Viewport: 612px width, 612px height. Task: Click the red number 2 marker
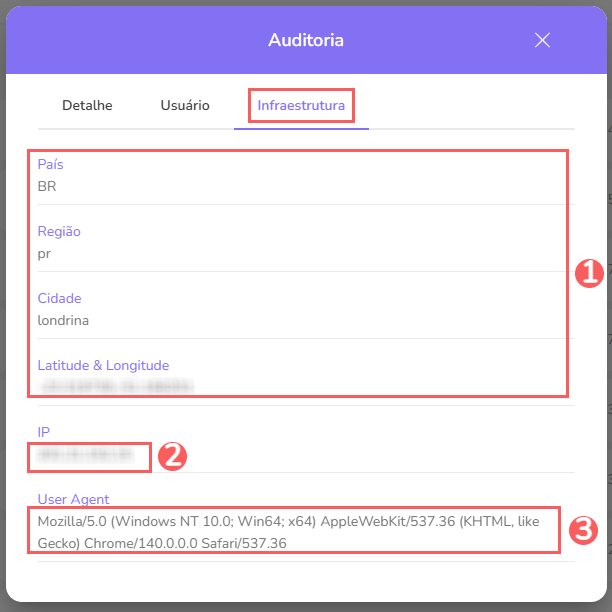tap(172, 456)
